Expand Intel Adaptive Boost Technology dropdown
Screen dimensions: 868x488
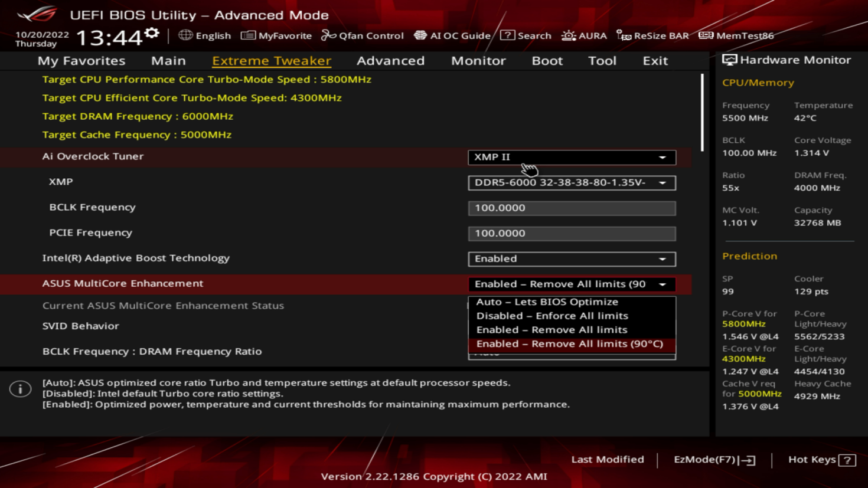[571, 258]
